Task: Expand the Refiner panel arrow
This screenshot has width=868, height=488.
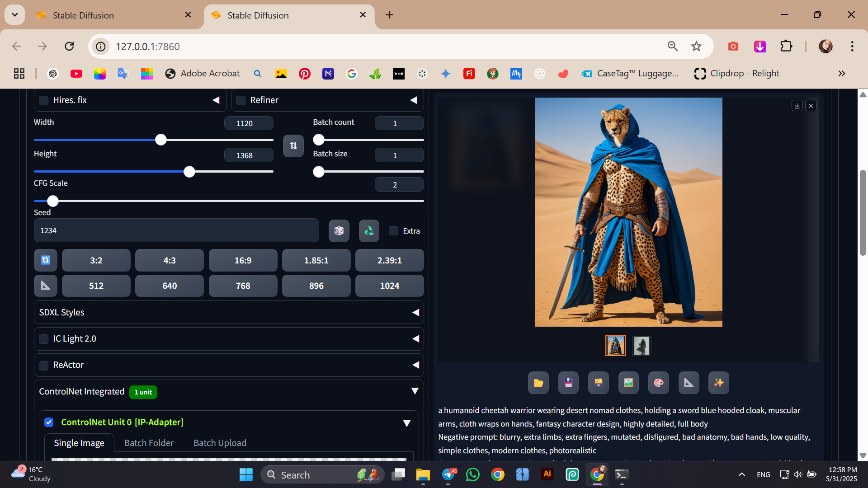Action: (413, 100)
